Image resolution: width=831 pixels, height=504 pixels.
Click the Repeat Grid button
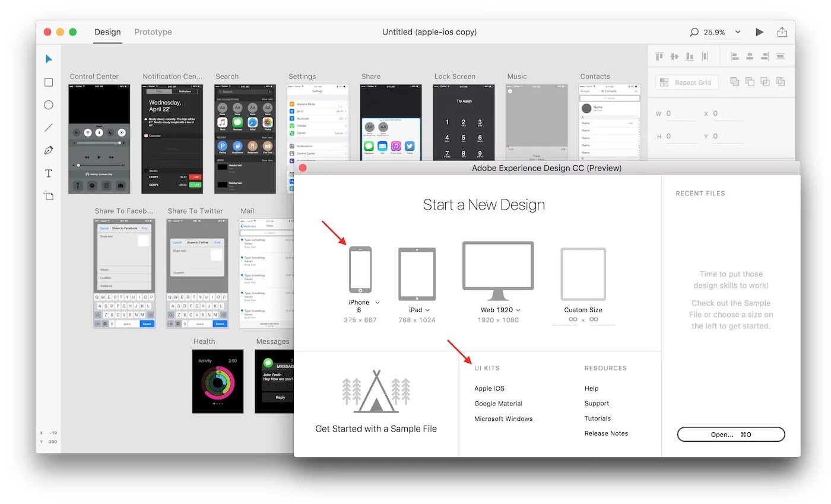tap(687, 83)
